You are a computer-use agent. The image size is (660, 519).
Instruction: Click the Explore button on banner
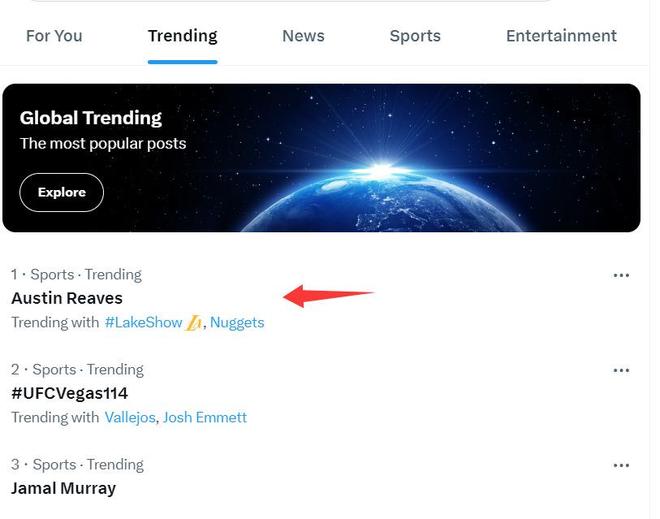(x=62, y=192)
